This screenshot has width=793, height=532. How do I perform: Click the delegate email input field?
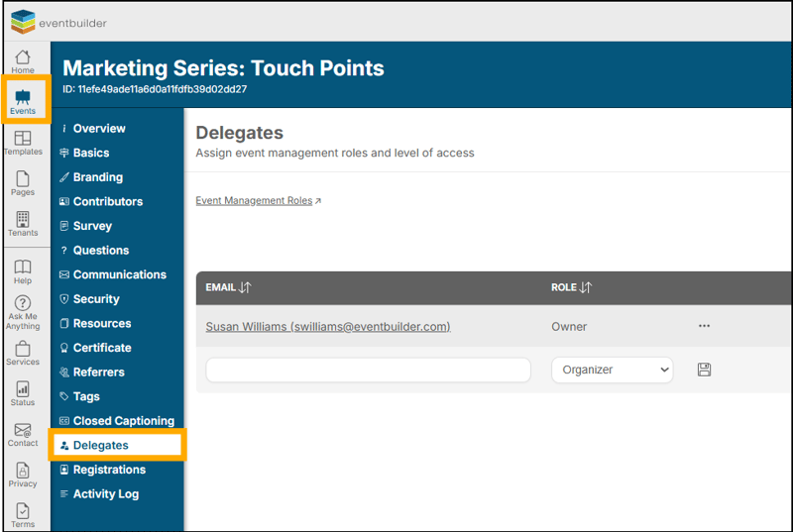coord(368,370)
